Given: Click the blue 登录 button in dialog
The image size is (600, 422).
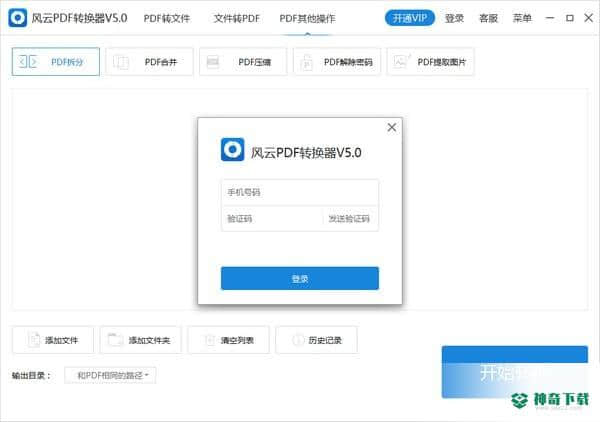Looking at the screenshot, I should coord(300,279).
